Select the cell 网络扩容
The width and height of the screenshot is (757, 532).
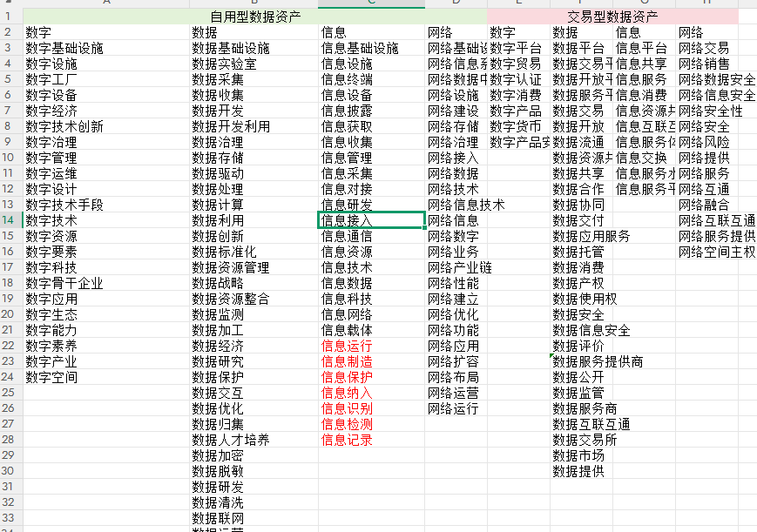pos(456,361)
